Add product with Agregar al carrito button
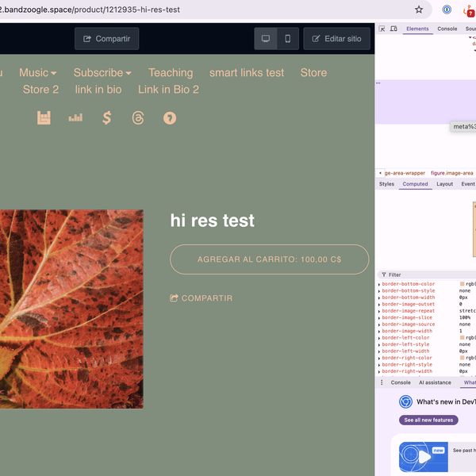Viewport: 476px width, 476px height. (269, 259)
